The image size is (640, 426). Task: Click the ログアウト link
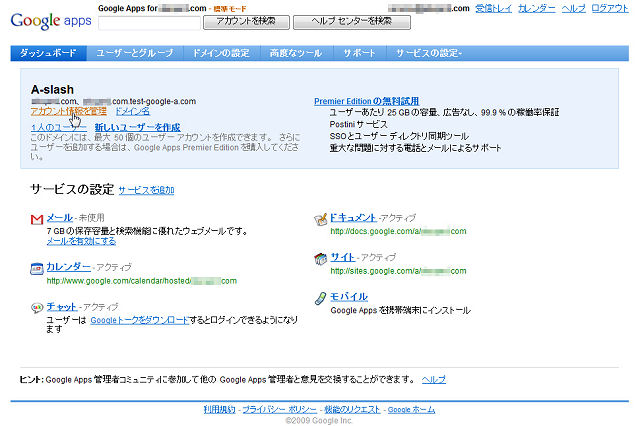[610, 8]
